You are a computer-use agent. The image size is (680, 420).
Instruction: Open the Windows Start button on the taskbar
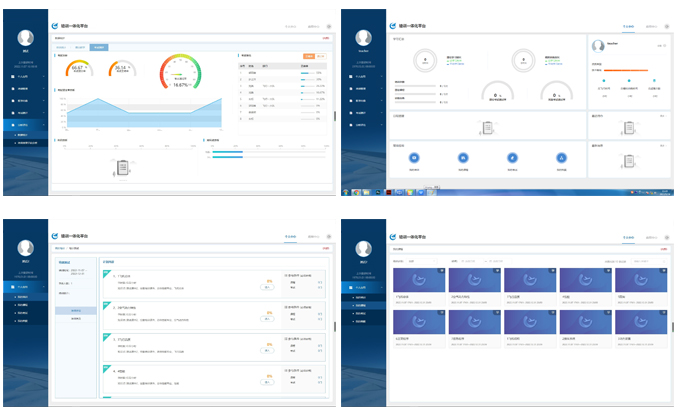(346, 189)
